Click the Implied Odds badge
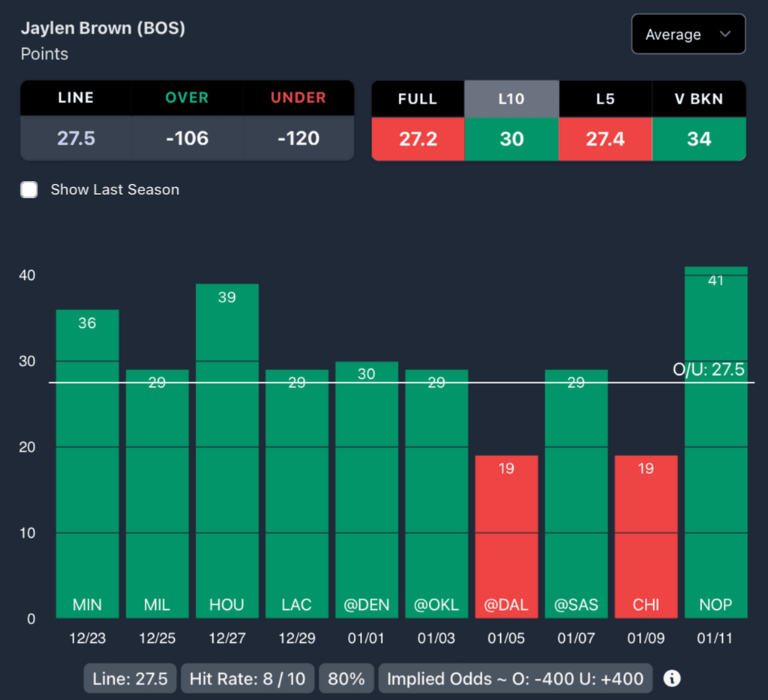The width and height of the screenshot is (768, 700). [x=515, y=678]
